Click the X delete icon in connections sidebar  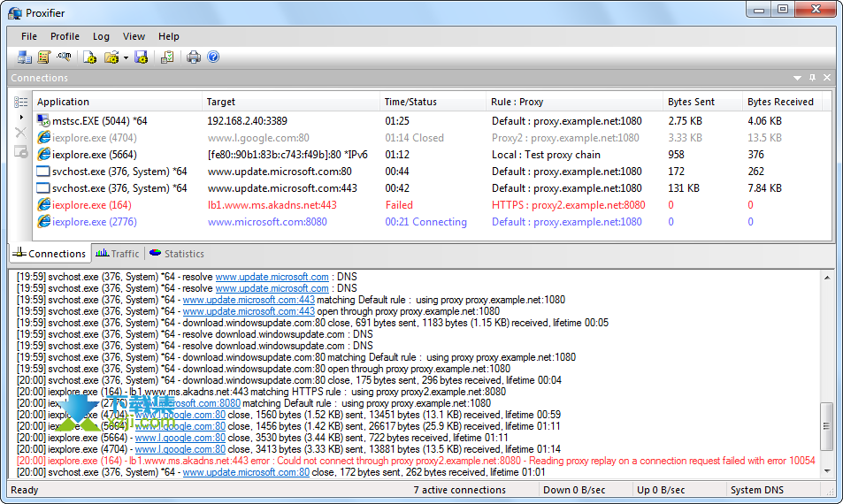(x=21, y=133)
